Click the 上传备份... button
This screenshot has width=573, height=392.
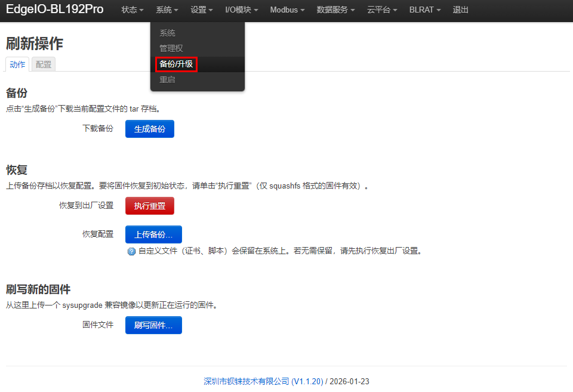153,234
